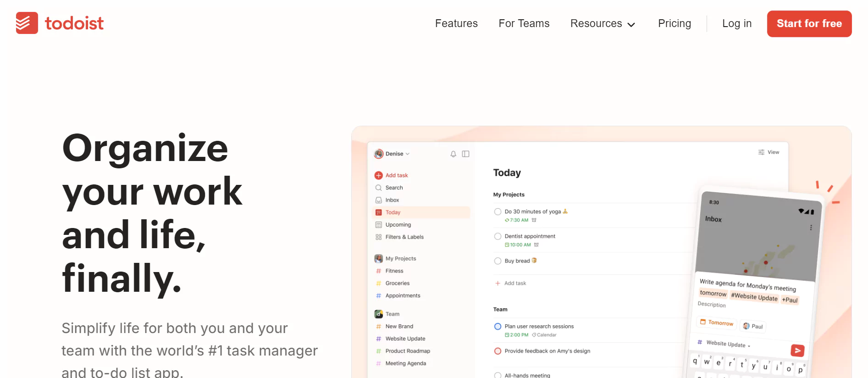Click the red send arrow on phone
The image size is (868, 378).
click(x=797, y=351)
